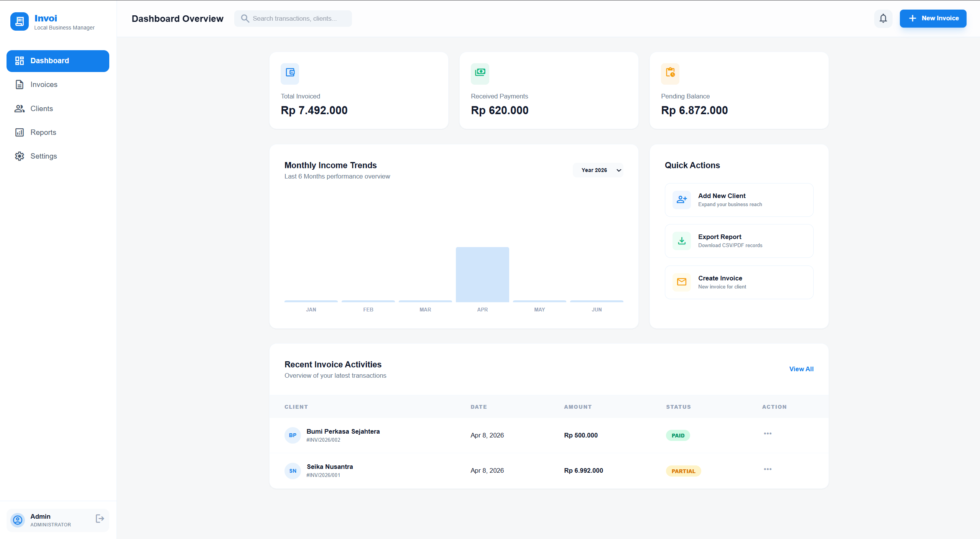Click the Total Invoiced card icon
The width and height of the screenshot is (980, 539).
tap(289, 74)
